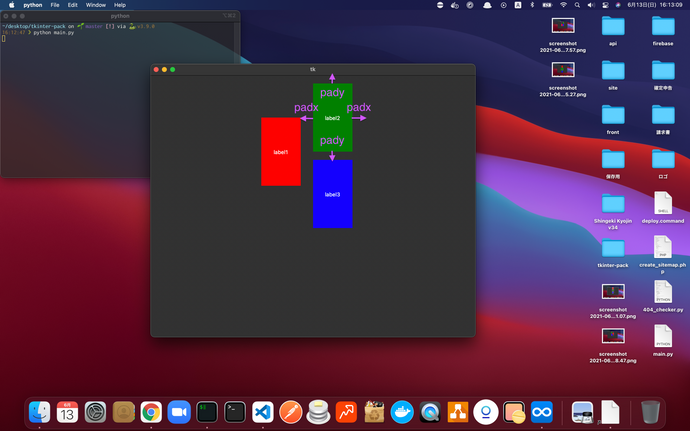Open the File menu
The width and height of the screenshot is (690, 431).
tap(55, 5)
